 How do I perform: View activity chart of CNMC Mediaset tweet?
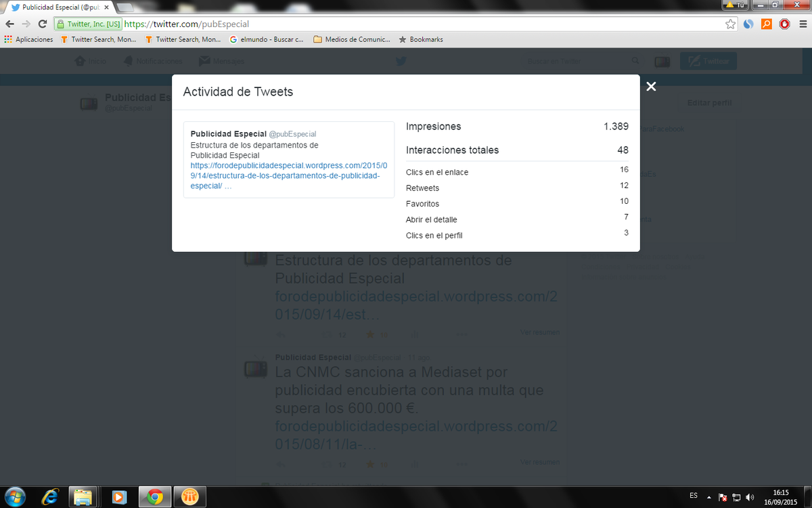415,465
